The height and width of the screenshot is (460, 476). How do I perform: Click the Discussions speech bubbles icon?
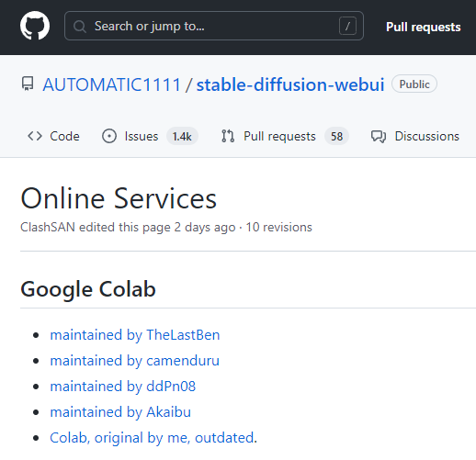[x=379, y=137]
